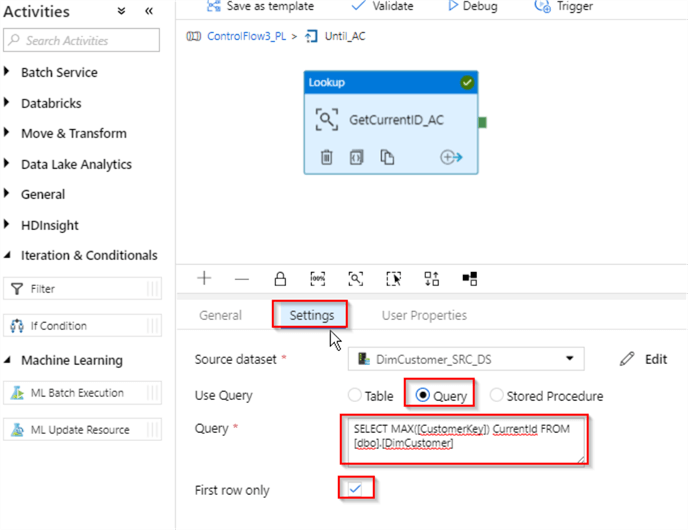Viewport: 688px width, 530px height.
Task: Select the Table radio button
Action: pos(355,395)
